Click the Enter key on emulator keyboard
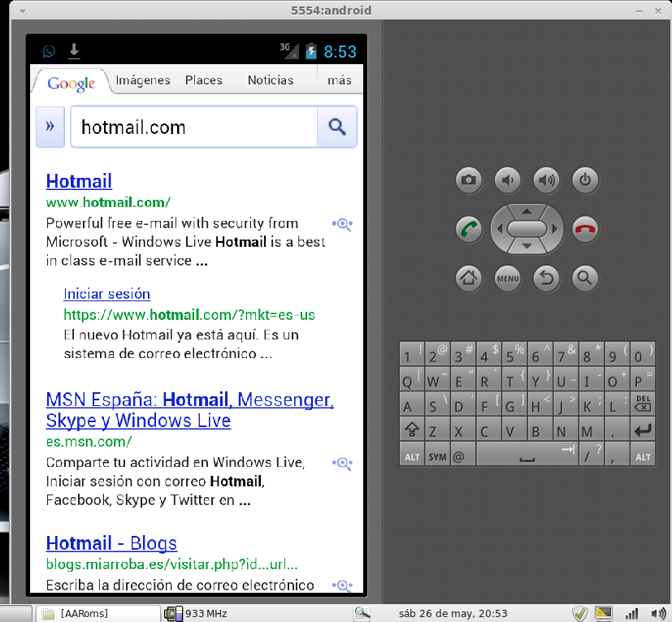Viewport: 672px width, 622px height. [643, 430]
